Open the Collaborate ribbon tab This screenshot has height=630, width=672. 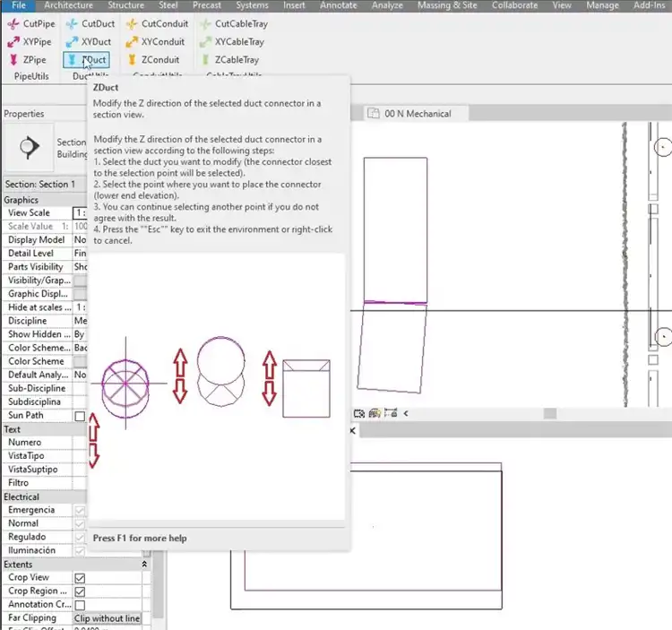point(514,5)
